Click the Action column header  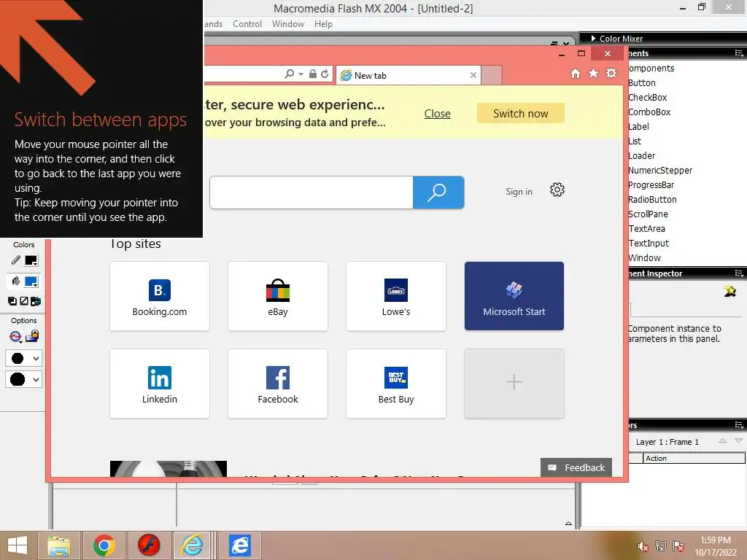[694, 458]
